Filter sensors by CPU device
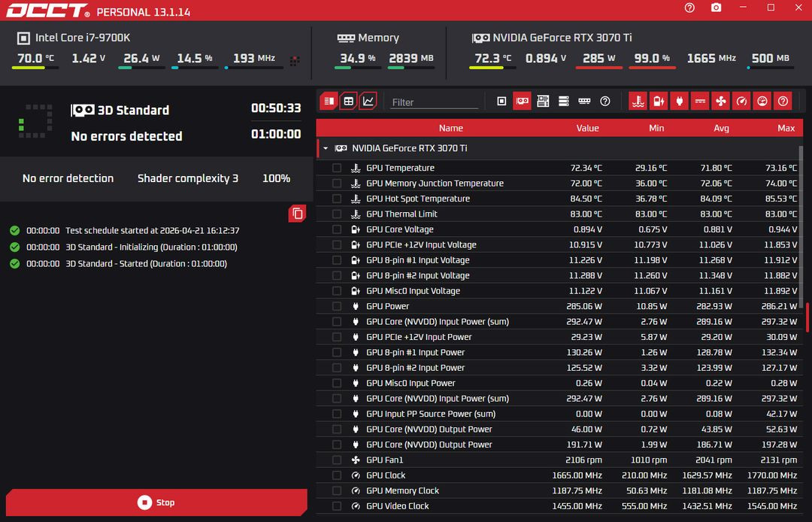 click(501, 102)
